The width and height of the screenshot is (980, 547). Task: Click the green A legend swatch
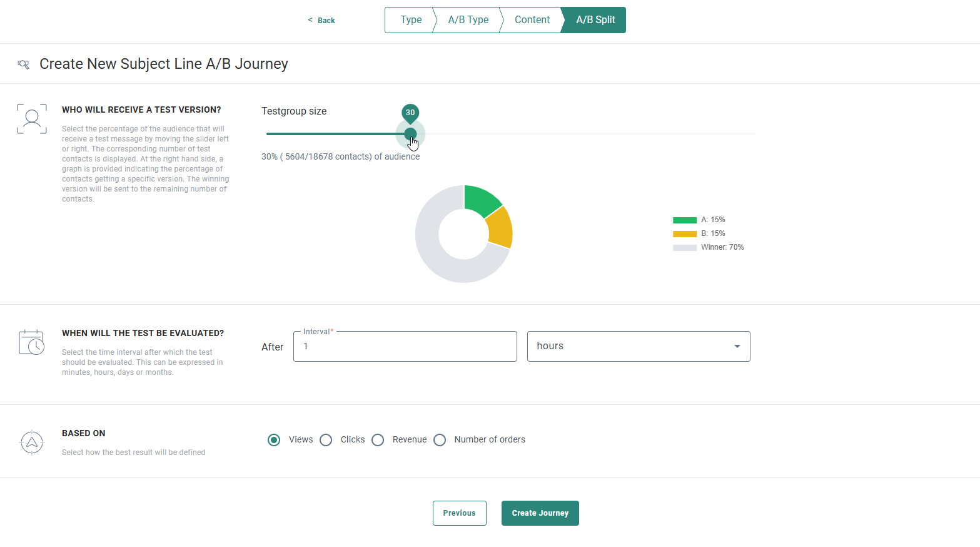(x=684, y=220)
